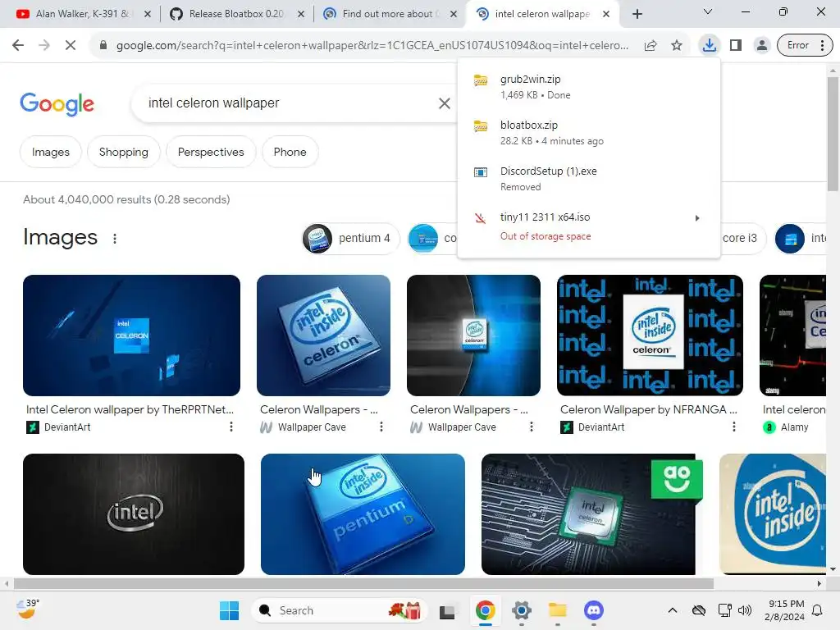Bookmark this page with the star icon

click(x=677, y=46)
